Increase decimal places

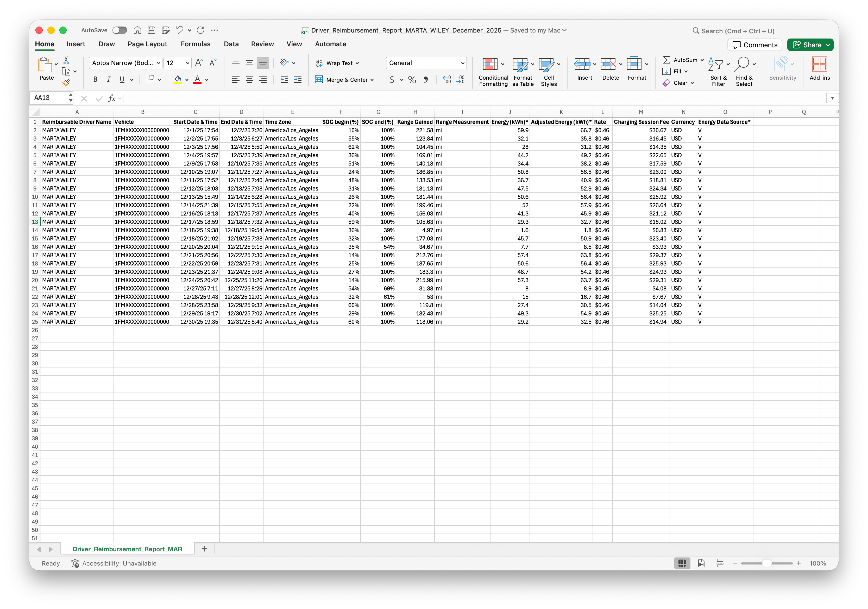point(446,80)
